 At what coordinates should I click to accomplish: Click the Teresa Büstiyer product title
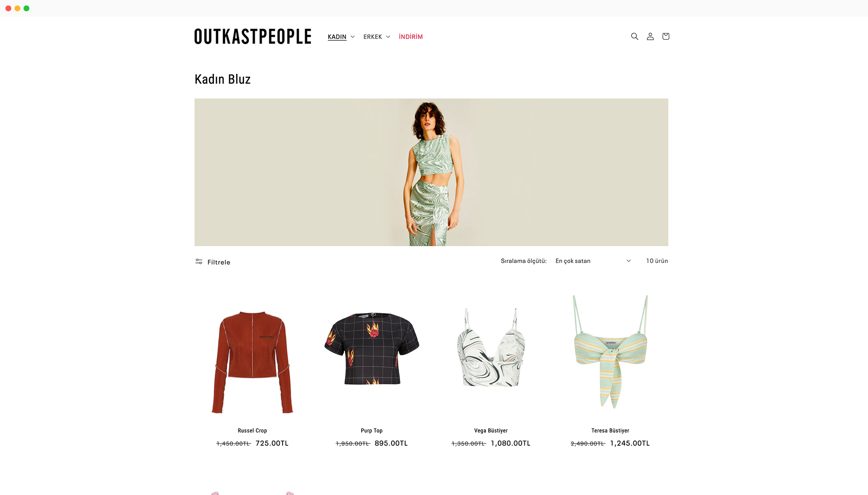click(610, 431)
